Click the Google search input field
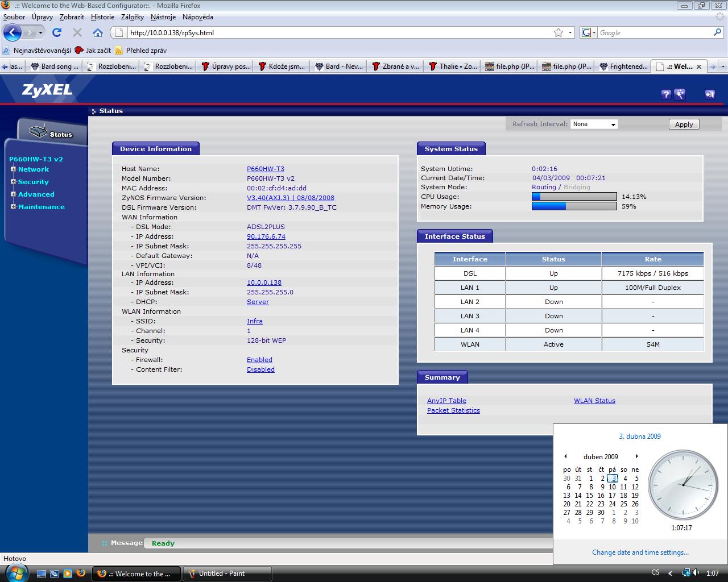This screenshot has height=582, width=728. click(x=654, y=33)
